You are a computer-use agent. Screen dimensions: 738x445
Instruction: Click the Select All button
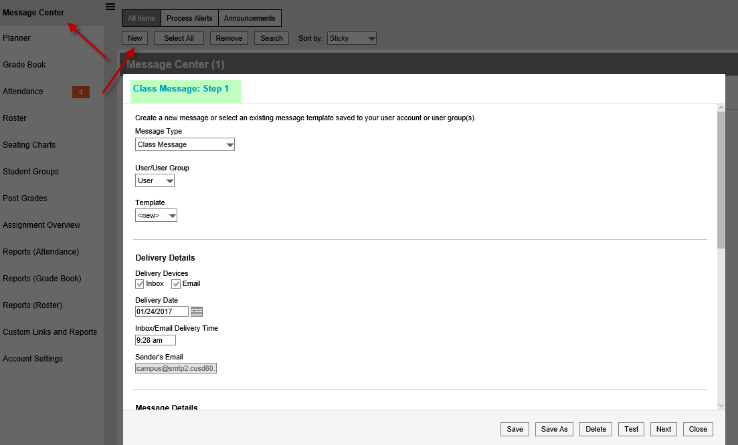click(x=179, y=38)
